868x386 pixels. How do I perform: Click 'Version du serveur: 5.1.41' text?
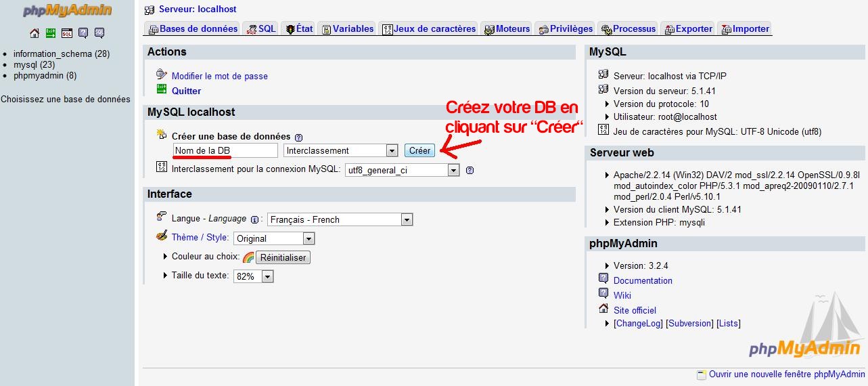click(x=664, y=91)
